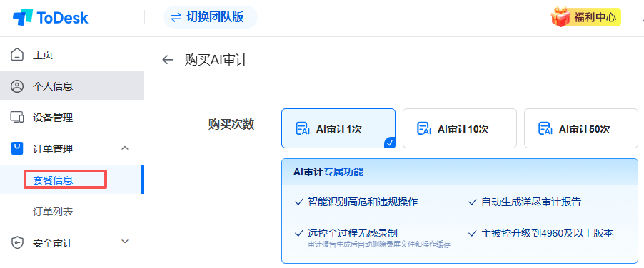Expand the 安全审计 section chevron
644x268 pixels.
coord(125,242)
